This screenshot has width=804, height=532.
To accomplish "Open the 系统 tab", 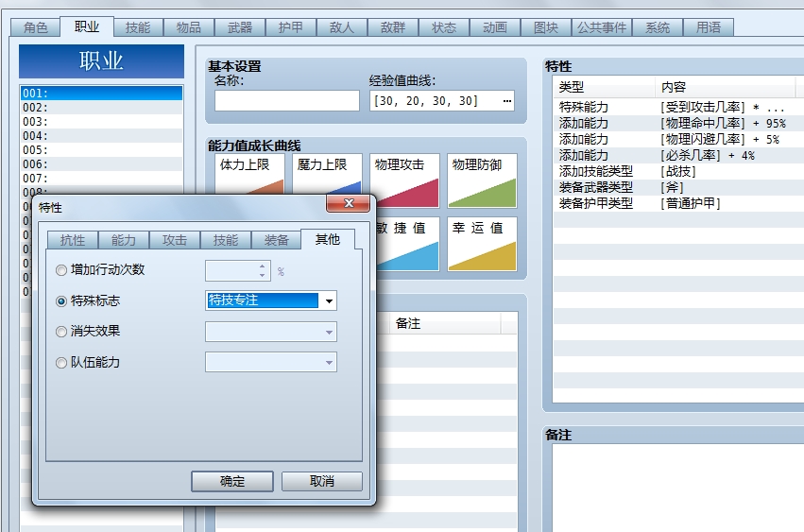I will click(x=658, y=27).
